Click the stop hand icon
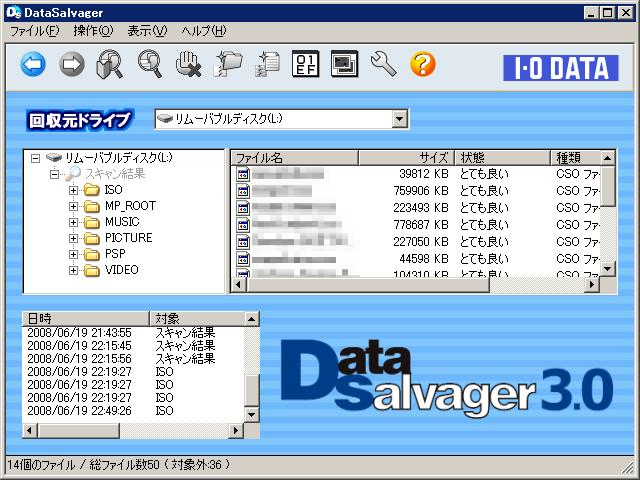Image resolution: width=640 pixels, height=480 pixels. (188, 64)
